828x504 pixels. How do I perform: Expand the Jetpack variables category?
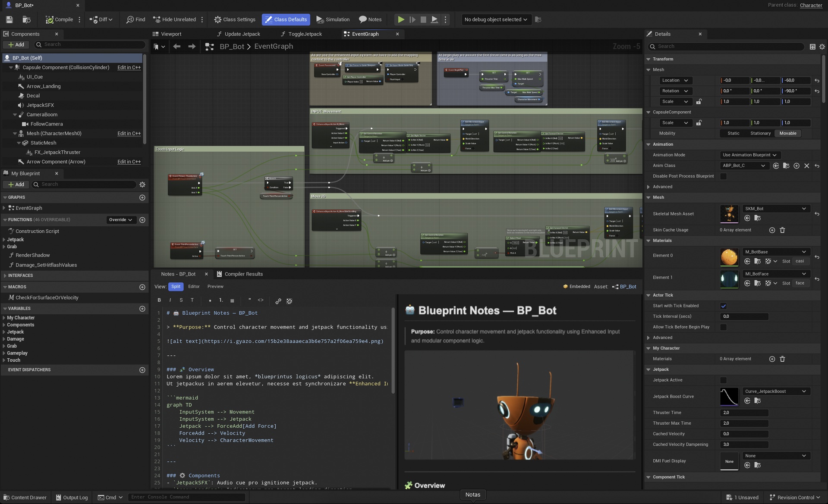(x=4, y=332)
